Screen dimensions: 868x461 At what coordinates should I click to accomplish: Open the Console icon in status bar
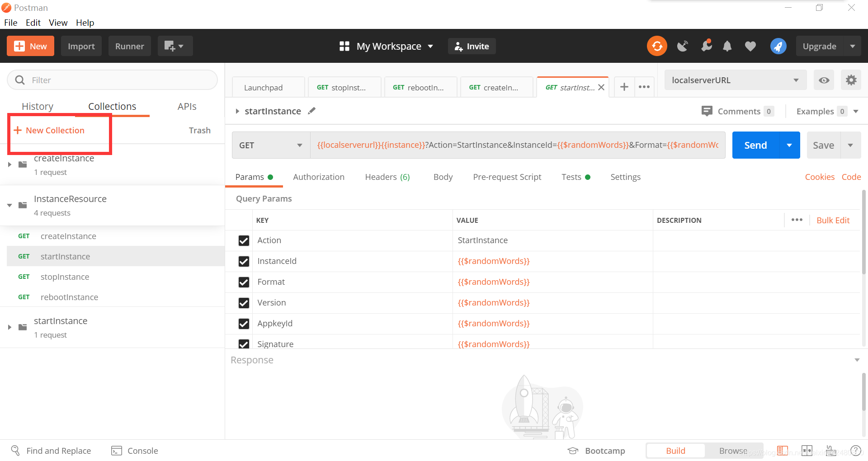pyautogui.click(x=117, y=451)
